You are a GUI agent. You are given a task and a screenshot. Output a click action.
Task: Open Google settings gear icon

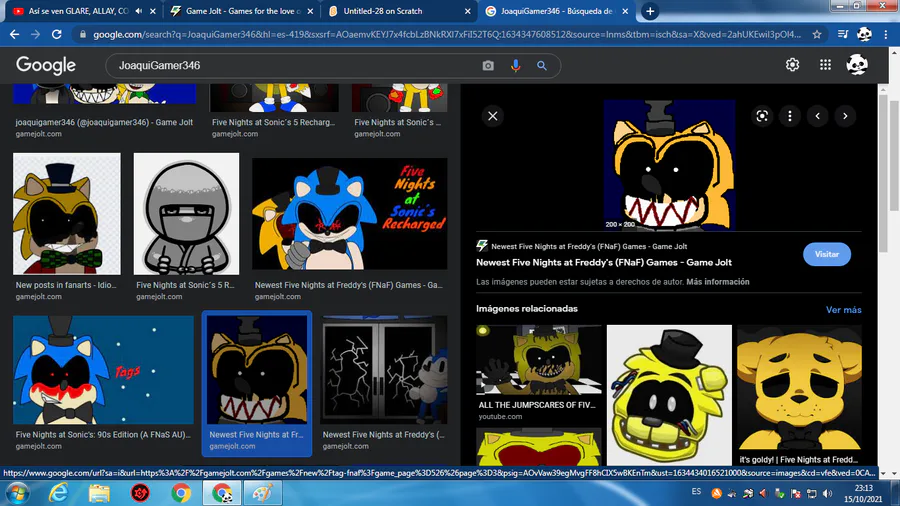tap(792, 65)
